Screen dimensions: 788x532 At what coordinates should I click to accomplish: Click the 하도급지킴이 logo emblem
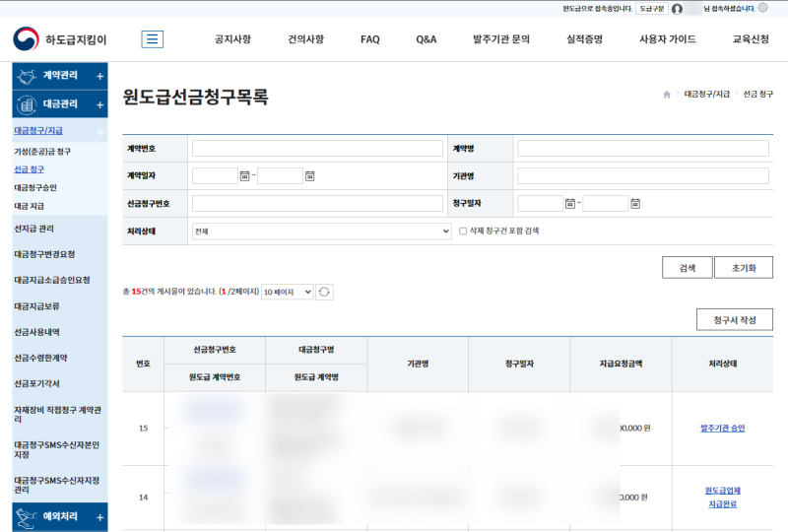tap(26, 38)
